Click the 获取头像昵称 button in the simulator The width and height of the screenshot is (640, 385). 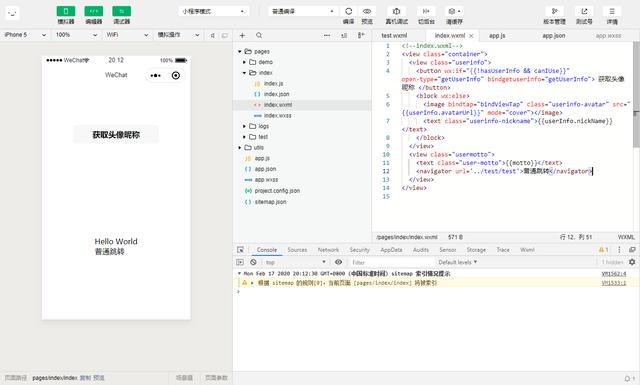click(x=116, y=135)
